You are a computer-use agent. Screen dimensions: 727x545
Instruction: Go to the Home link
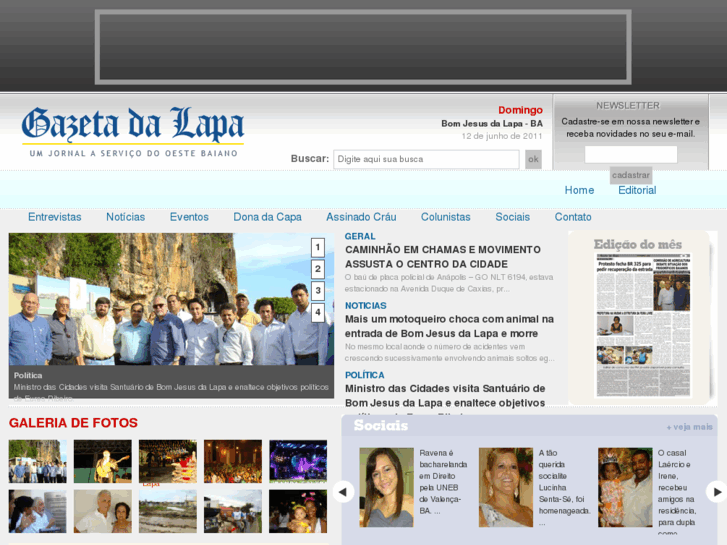pos(579,190)
